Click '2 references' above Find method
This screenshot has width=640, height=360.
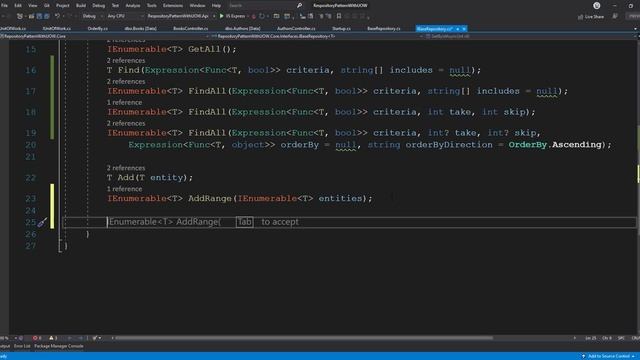126,60
